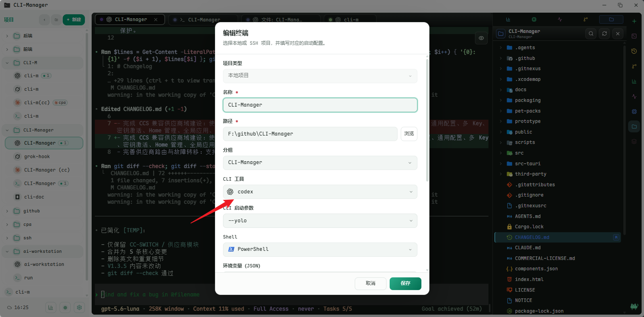Click the 名称 name input field

[320, 105]
